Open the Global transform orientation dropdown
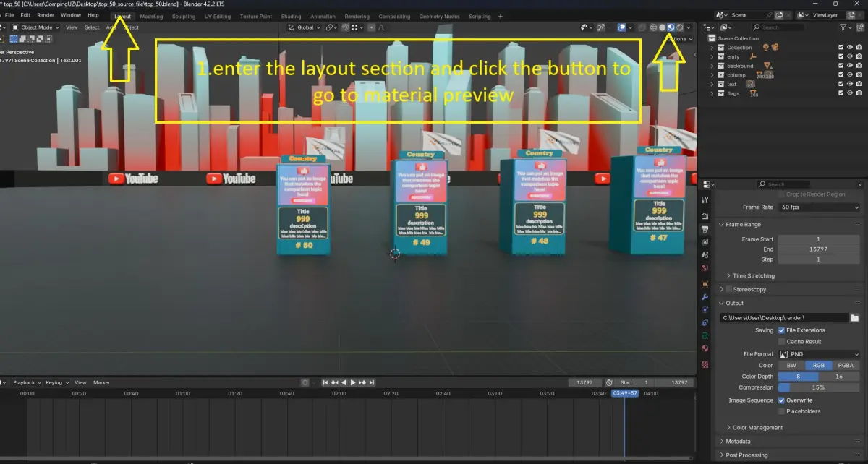868x464 pixels. [304, 27]
